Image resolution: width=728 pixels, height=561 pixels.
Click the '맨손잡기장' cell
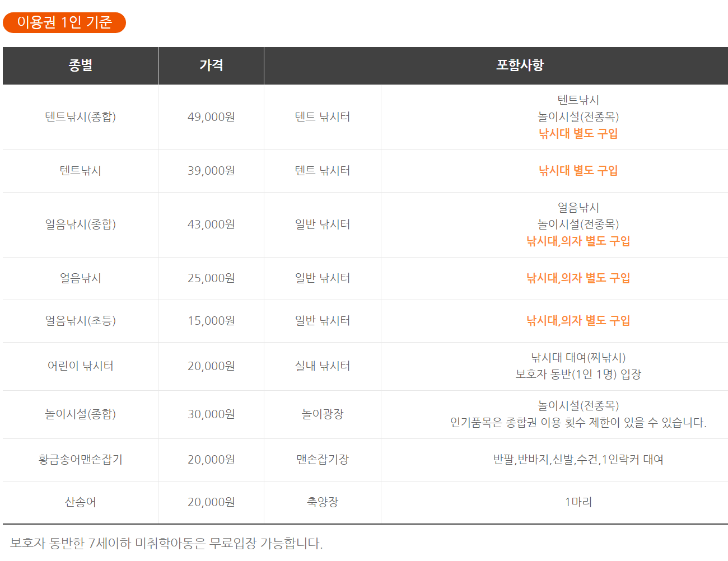point(323,460)
